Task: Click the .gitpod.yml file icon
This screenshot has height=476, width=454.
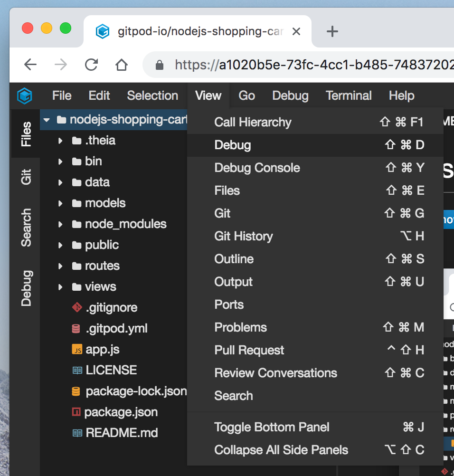Action: click(x=76, y=328)
